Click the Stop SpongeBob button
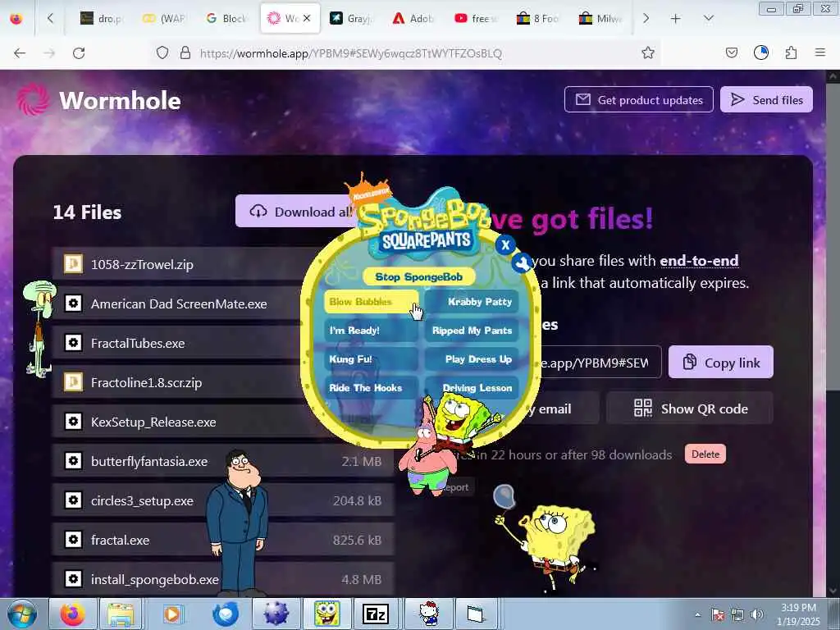This screenshot has height=630, width=840. pos(419,277)
